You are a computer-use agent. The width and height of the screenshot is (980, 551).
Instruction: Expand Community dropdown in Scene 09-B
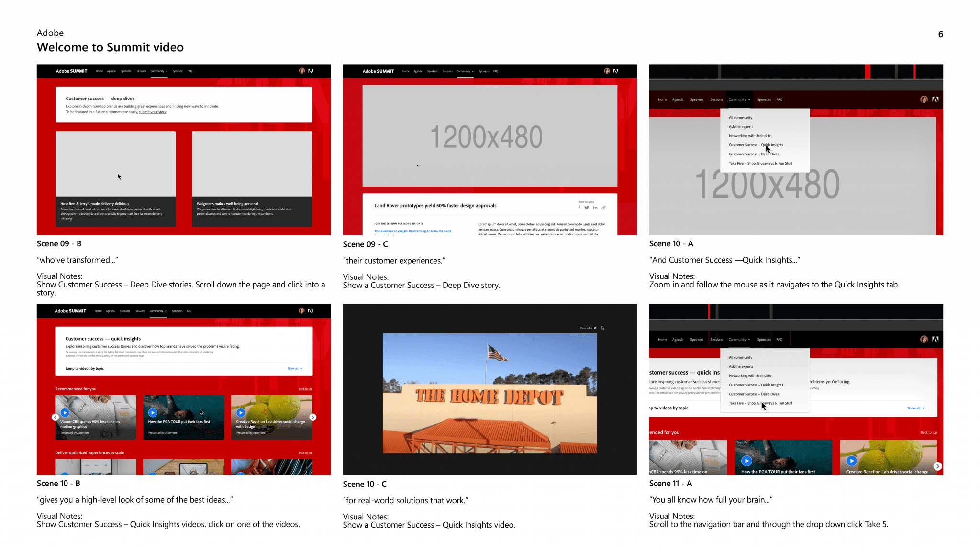click(159, 71)
